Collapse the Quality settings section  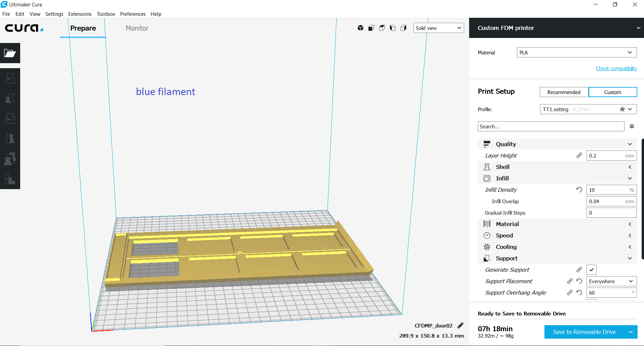click(557, 144)
